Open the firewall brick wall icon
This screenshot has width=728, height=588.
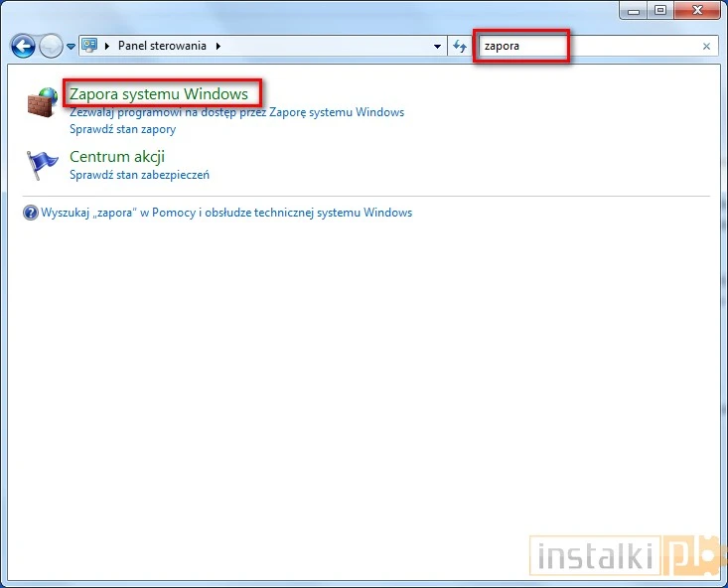click(43, 101)
